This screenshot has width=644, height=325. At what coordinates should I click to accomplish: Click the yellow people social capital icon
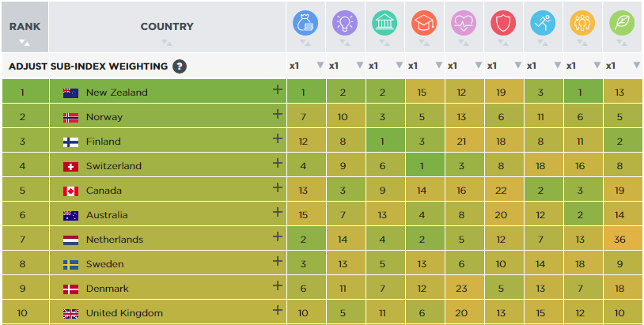582,23
